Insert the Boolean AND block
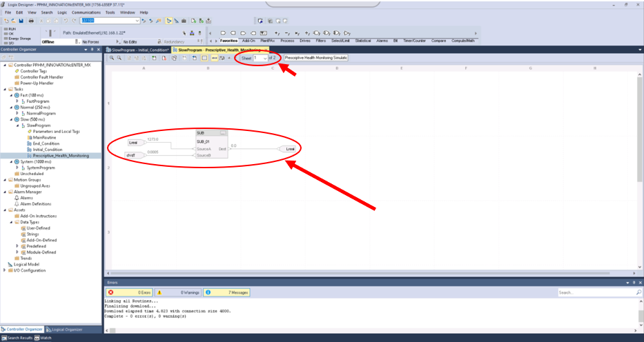 point(317,33)
